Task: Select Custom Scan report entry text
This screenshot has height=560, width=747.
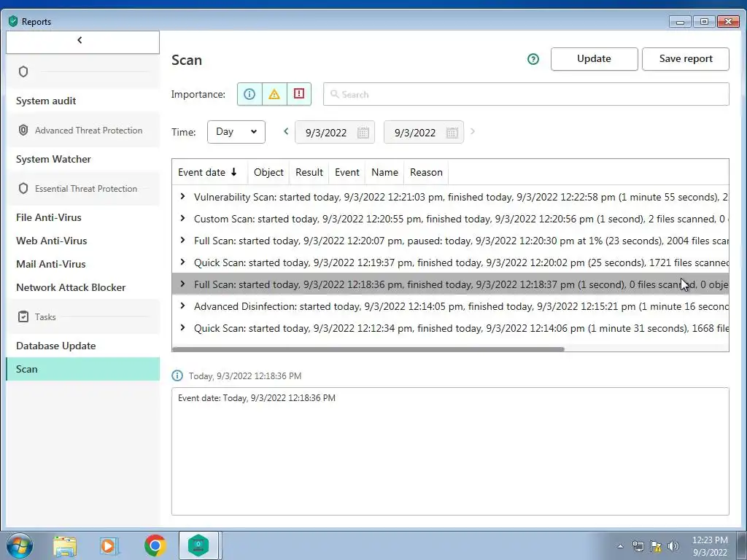Action: tap(460, 219)
